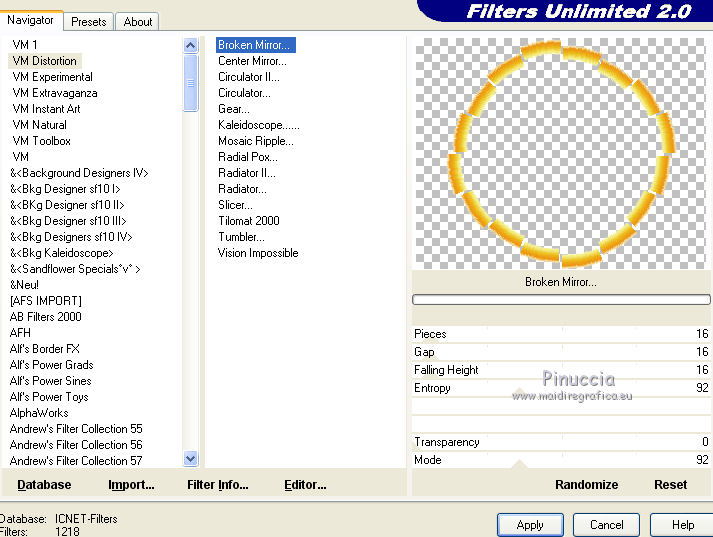Viewport: 713px width, 537px height.
Task: Choose the Center Mirror filter
Action: [252, 61]
